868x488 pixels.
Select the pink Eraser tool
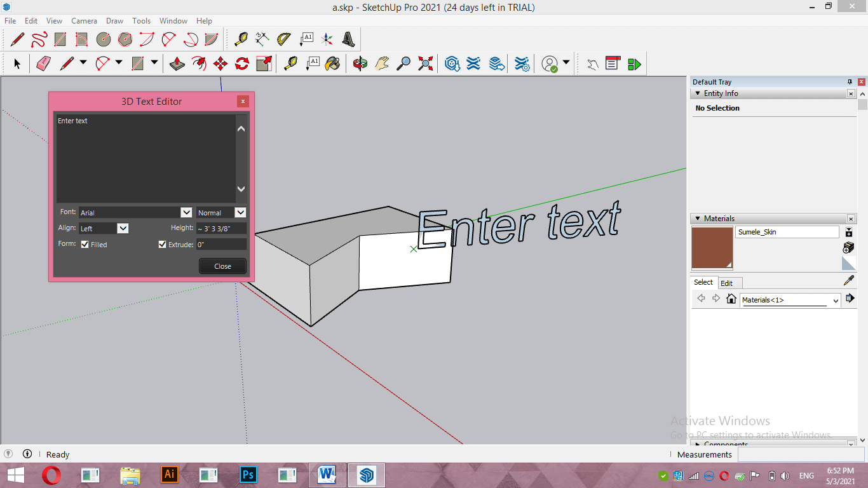click(43, 64)
